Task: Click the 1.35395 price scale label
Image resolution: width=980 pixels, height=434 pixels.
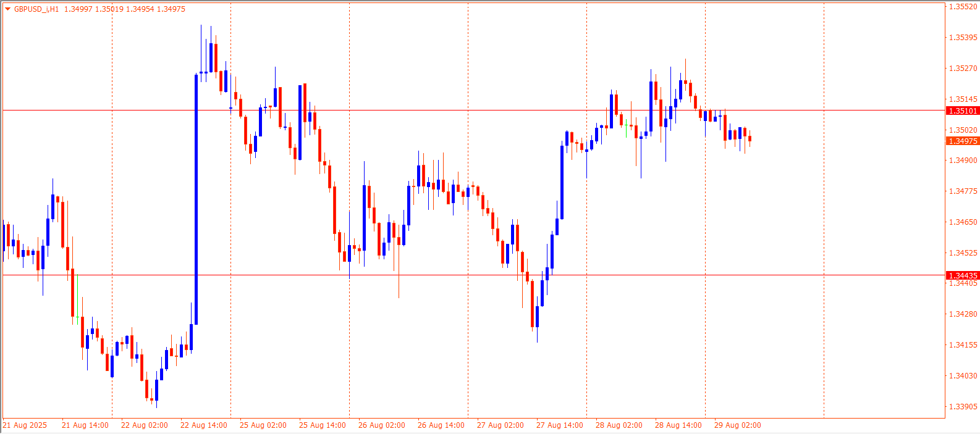Action: pyautogui.click(x=963, y=38)
